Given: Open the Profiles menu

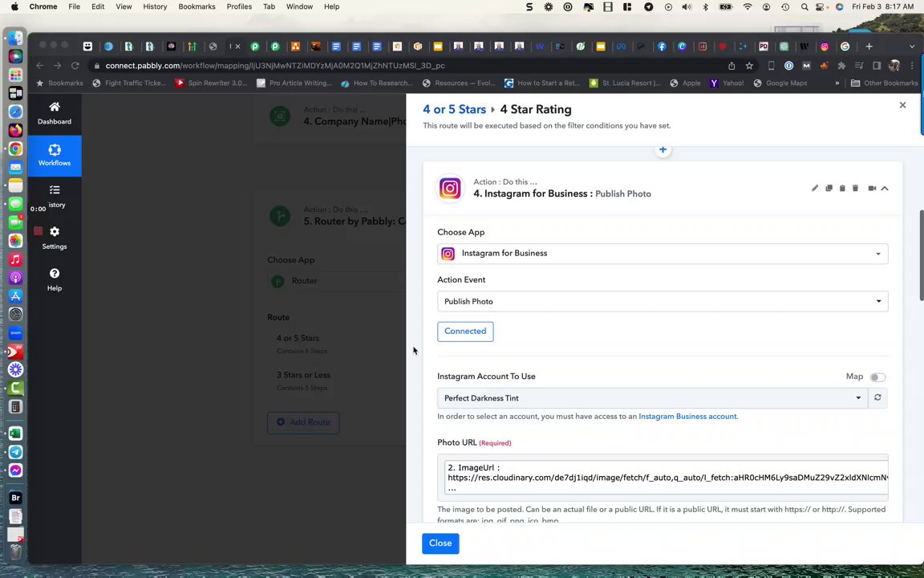Looking at the screenshot, I should [x=239, y=6].
